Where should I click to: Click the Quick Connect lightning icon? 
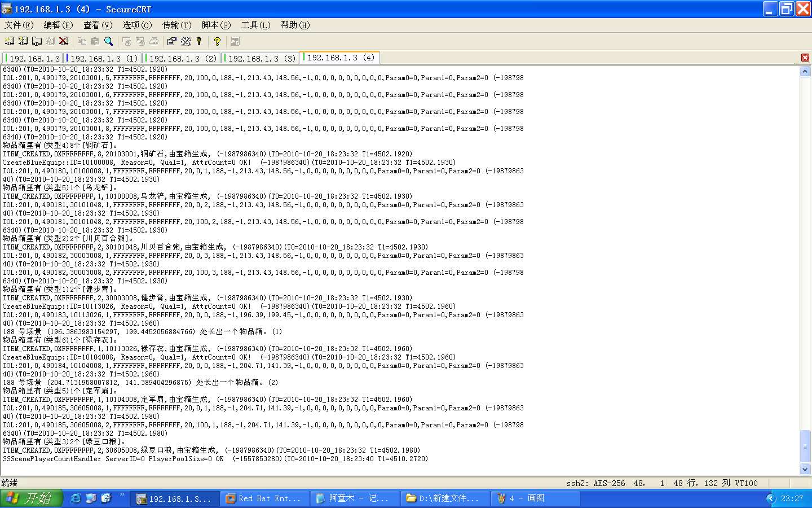point(23,41)
